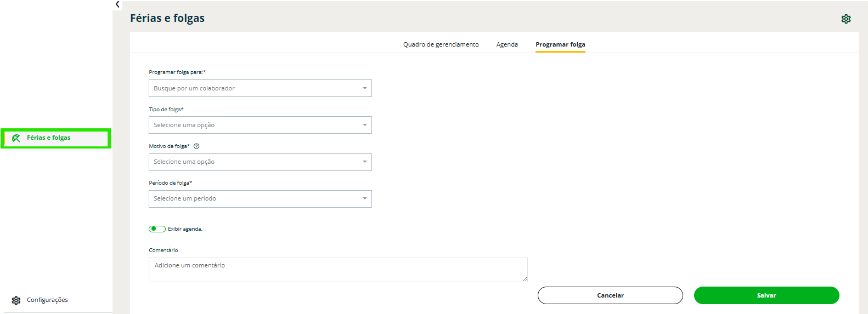The height and width of the screenshot is (314, 868).
Task: Click the arrow on the collaborator search box
Action: tap(364, 88)
